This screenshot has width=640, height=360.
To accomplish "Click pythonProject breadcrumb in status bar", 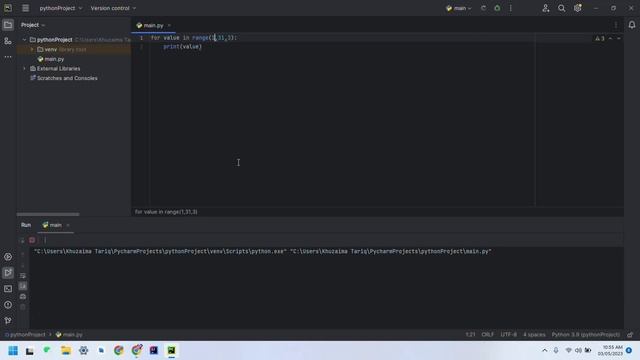I will (x=25, y=335).
